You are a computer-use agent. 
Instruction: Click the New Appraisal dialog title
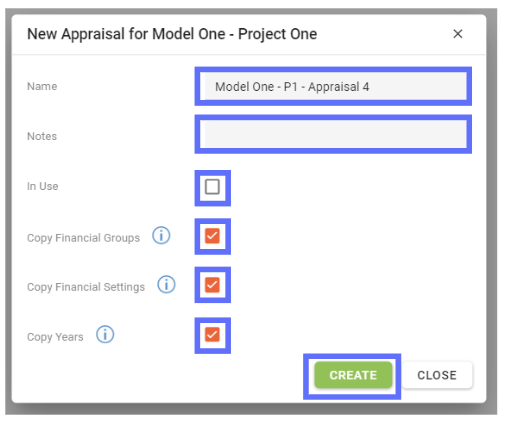[x=172, y=34]
